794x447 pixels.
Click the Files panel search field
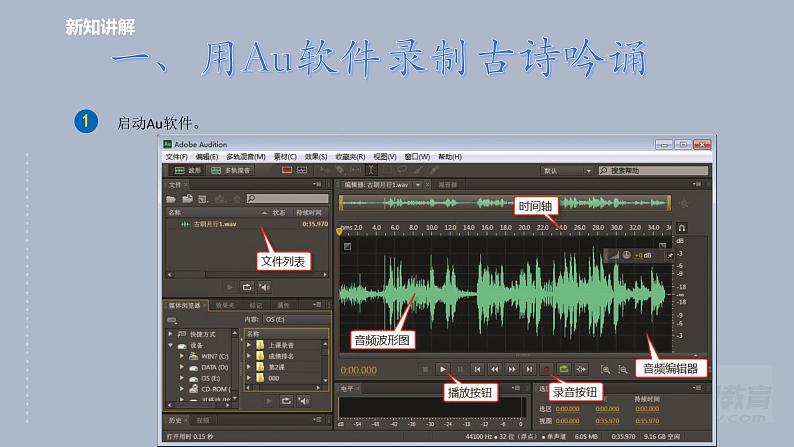pyautogui.click(x=287, y=198)
